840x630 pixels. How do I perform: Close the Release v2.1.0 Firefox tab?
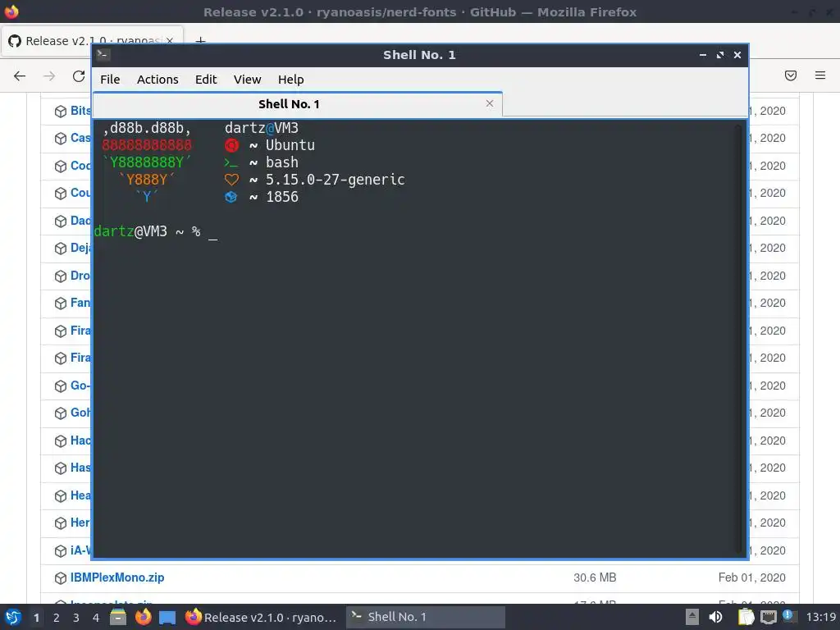tap(169, 41)
